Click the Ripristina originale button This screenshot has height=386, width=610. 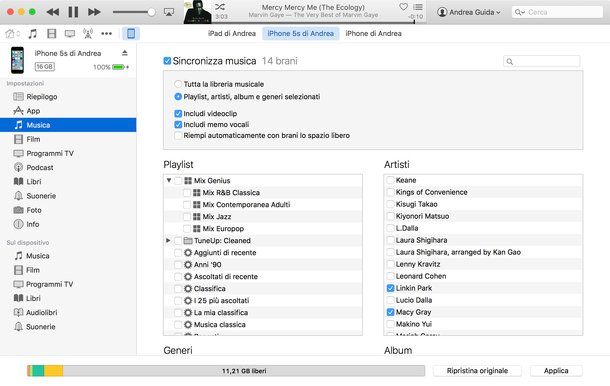(477, 371)
